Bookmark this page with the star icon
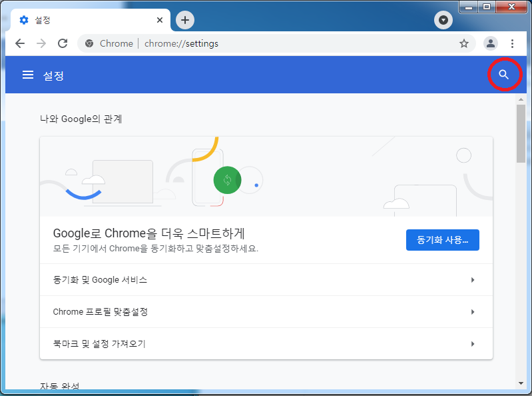Image resolution: width=532 pixels, height=396 pixels. 464,43
